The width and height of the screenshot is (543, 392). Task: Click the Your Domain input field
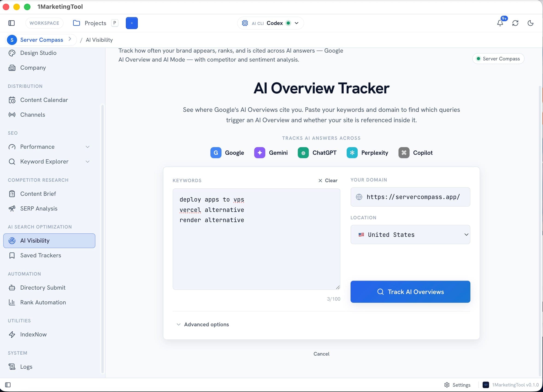pyautogui.click(x=410, y=197)
